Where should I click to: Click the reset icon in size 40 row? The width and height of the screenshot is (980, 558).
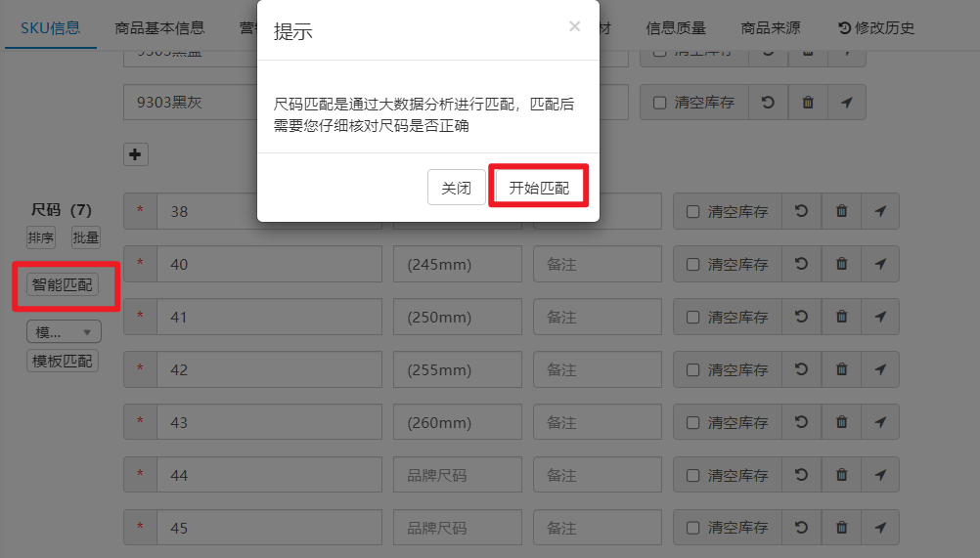801,264
